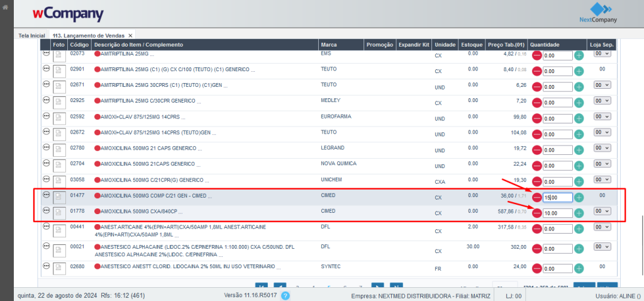This screenshot has height=301, width=644.
Task: Increase quantity for item 02901
Action: pyautogui.click(x=579, y=71)
